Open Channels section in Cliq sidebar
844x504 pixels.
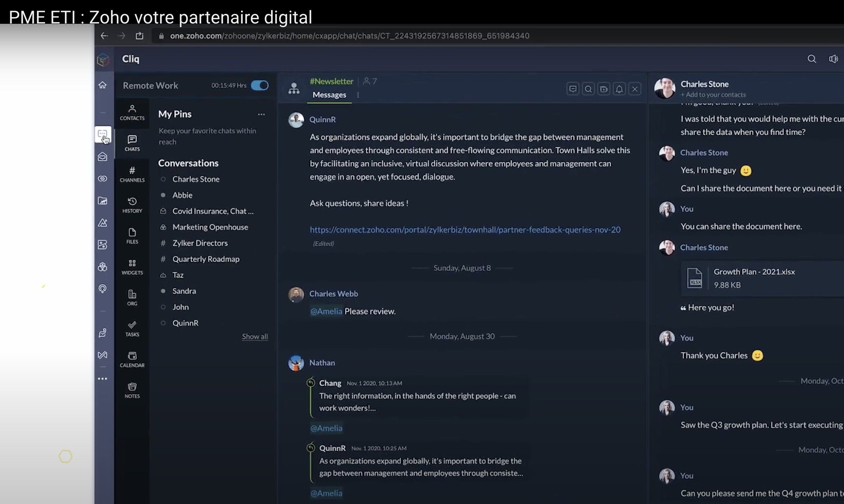tap(132, 174)
